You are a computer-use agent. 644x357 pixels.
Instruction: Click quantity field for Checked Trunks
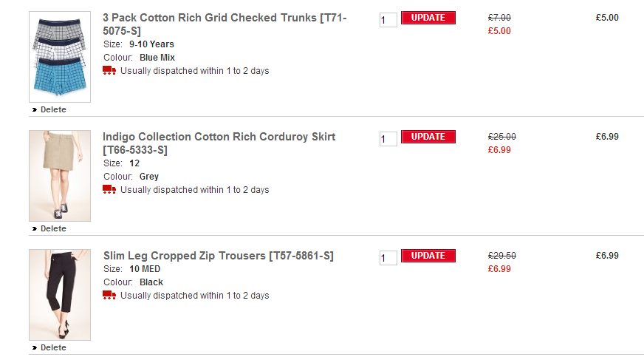(x=388, y=20)
